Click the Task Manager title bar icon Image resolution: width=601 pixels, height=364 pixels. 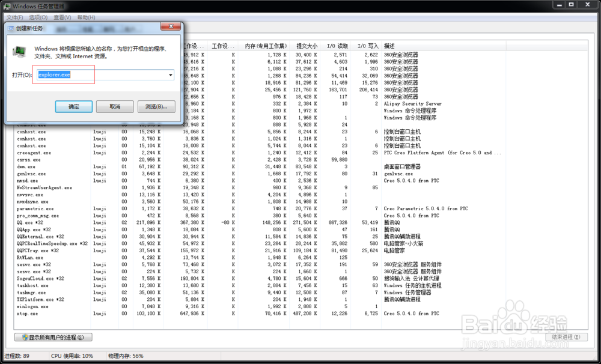[x=7, y=6]
